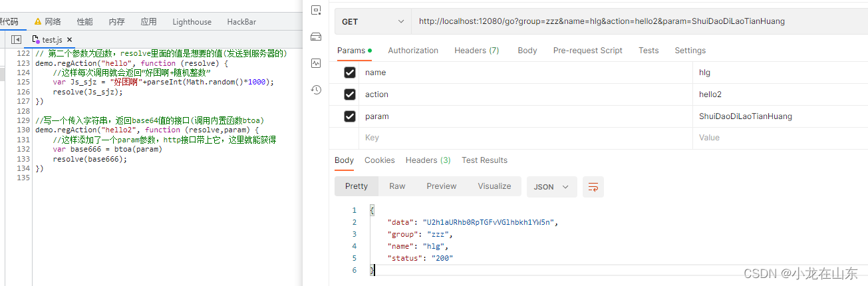Click the test.js file icon
Viewport: 868px width, 286px height.
(x=37, y=40)
